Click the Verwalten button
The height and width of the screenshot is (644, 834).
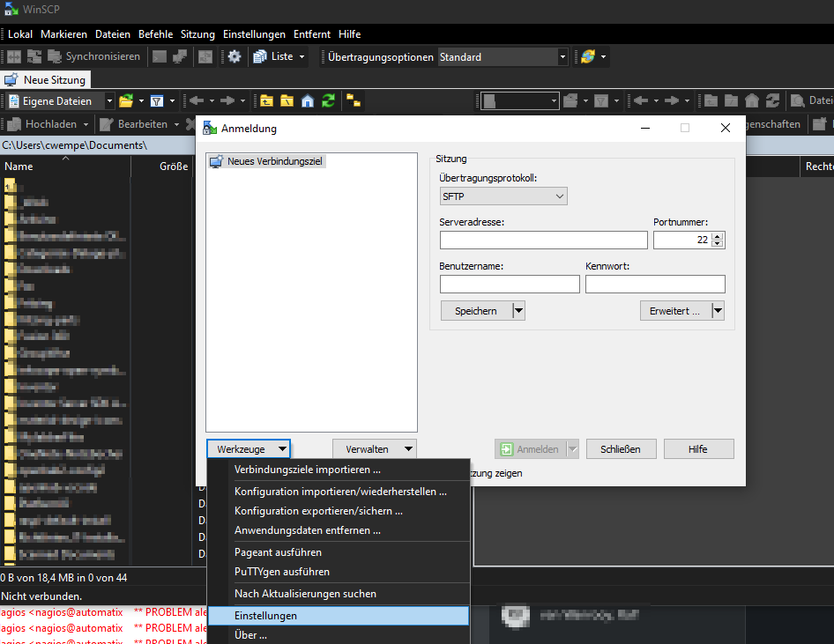coord(375,449)
